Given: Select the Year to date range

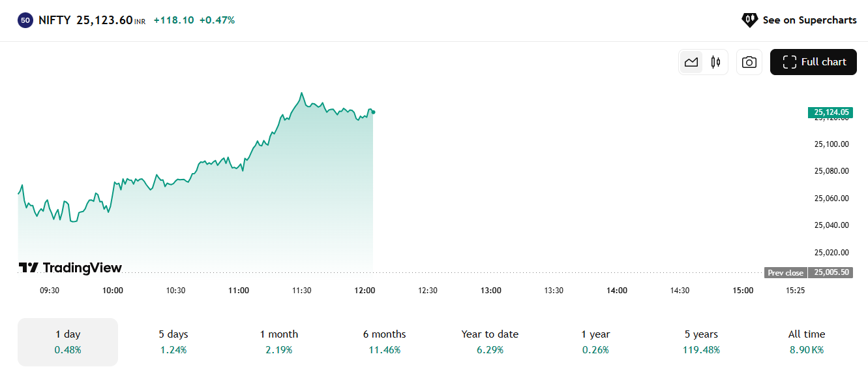Looking at the screenshot, I should tap(490, 342).
